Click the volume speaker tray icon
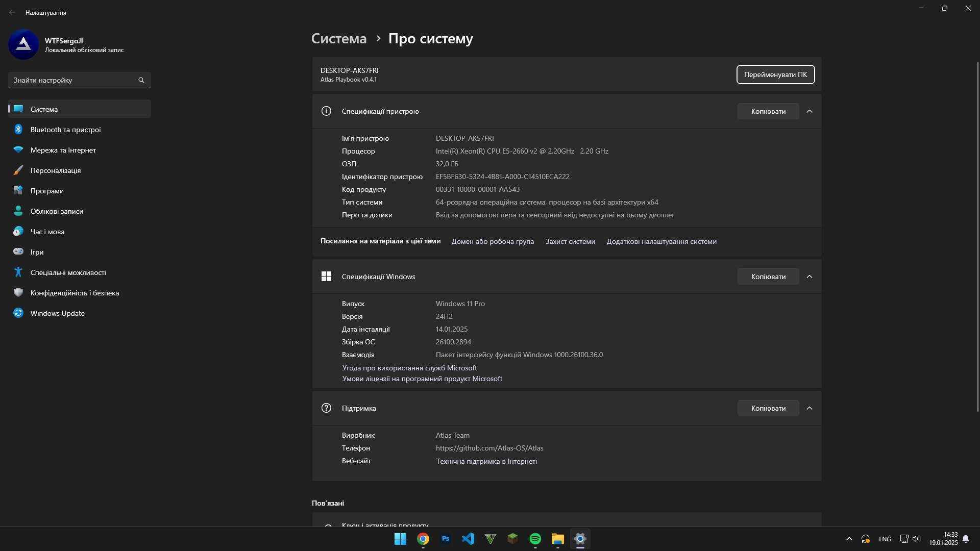The height and width of the screenshot is (551, 980). (x=916, y=539)
